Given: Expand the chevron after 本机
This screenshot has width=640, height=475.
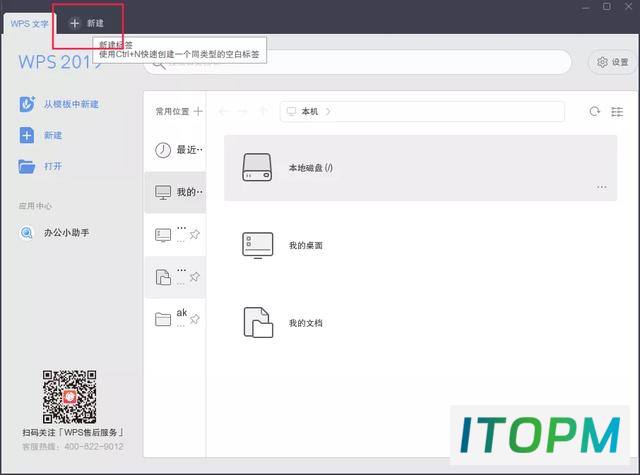Looking at the screenshot, I should 328,111.
